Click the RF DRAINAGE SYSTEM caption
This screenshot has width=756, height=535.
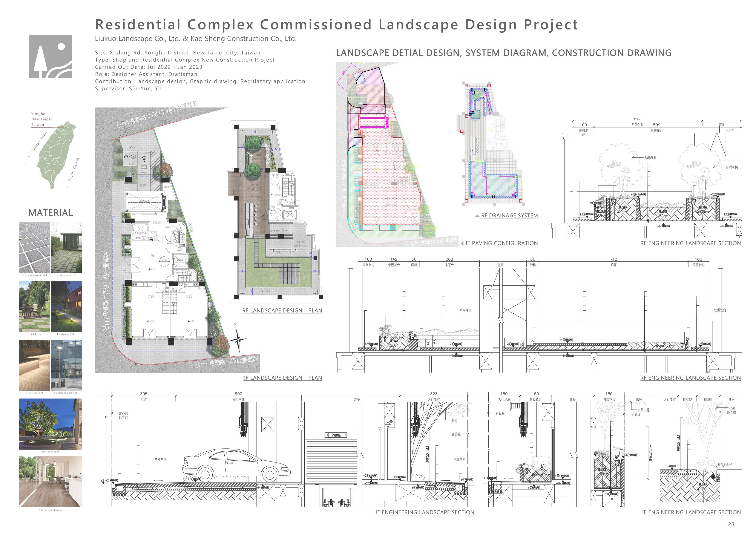509,216
